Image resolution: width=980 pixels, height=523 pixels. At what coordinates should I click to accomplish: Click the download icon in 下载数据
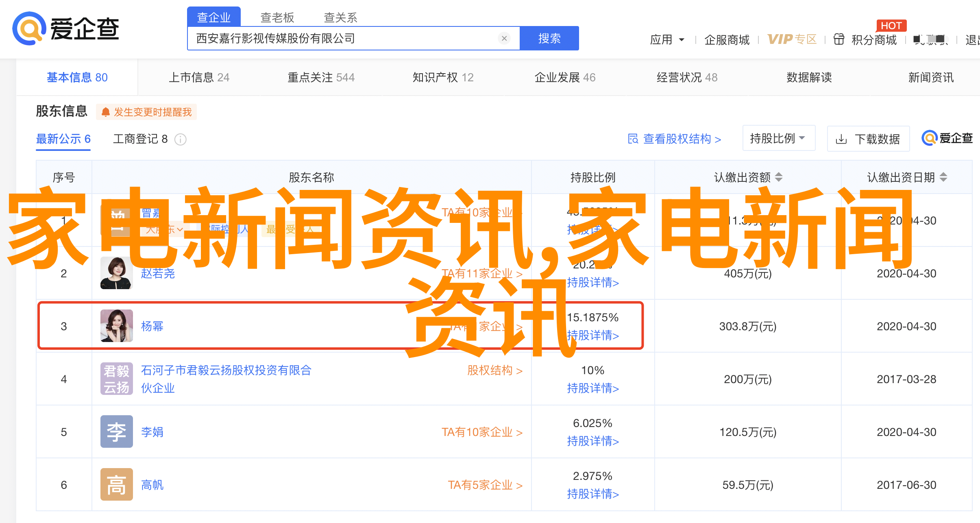[841, 139]
